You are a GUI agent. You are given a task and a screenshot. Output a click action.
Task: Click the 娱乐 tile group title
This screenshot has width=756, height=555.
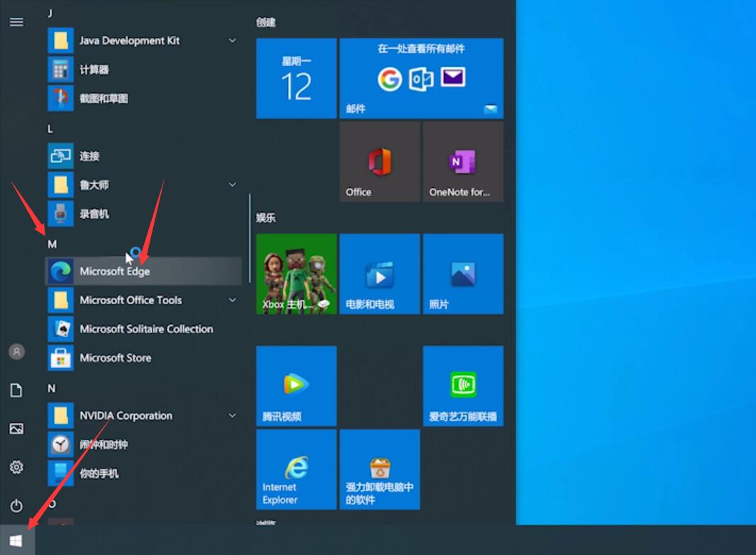(266, 218)
